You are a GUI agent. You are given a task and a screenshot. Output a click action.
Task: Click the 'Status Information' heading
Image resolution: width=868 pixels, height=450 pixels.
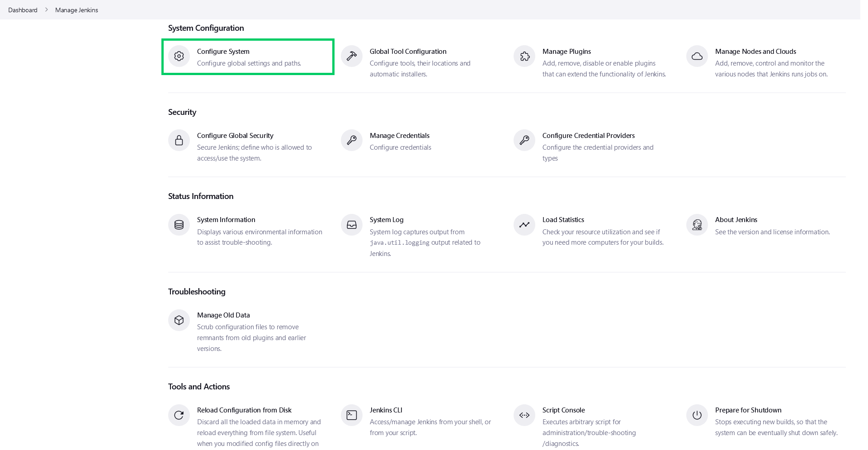pos(201,196)
